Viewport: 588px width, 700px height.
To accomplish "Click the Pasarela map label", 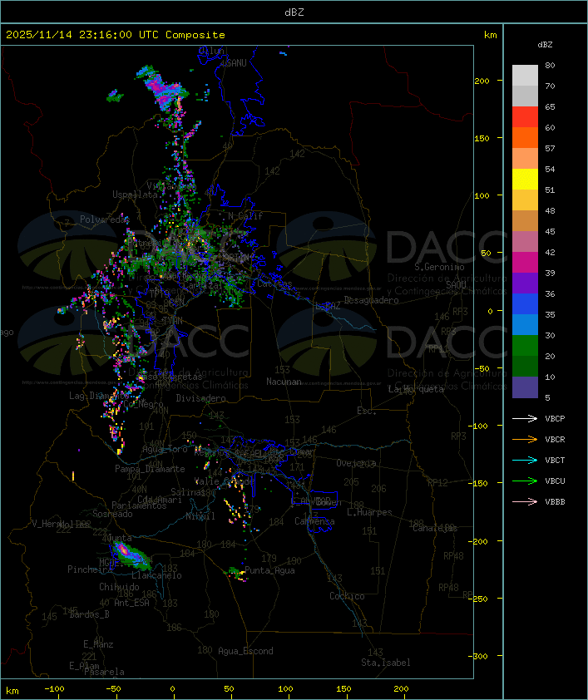I will pos(104,672).
